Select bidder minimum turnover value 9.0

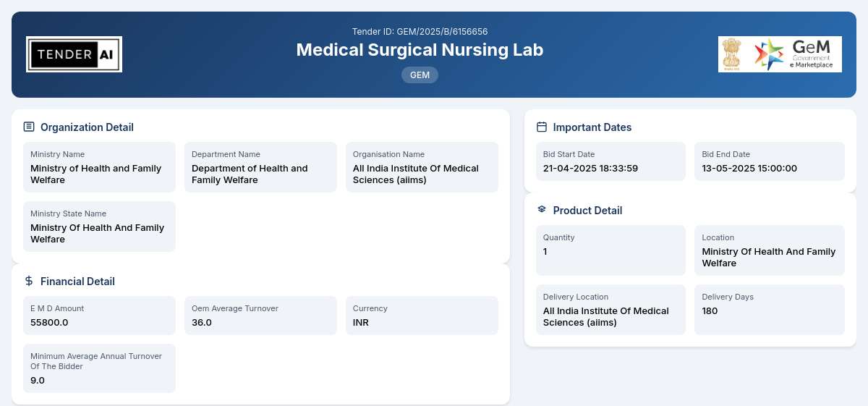[x=38, y=381]
